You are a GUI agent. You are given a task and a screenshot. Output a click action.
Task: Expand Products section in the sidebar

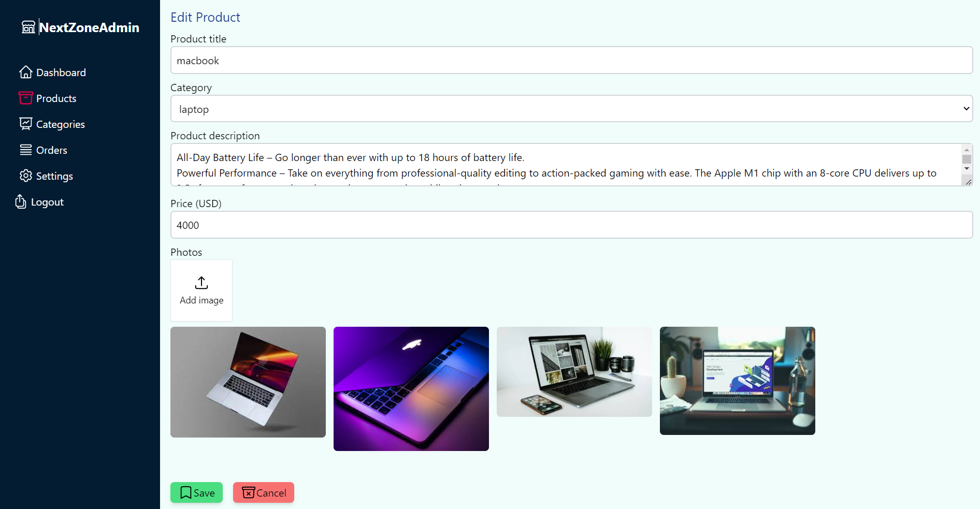point(56,98)
